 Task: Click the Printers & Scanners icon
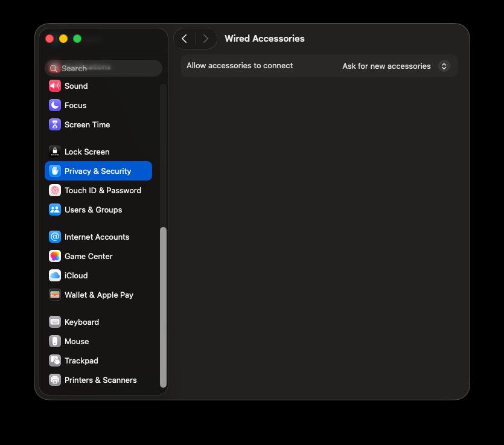click(55, 380)
